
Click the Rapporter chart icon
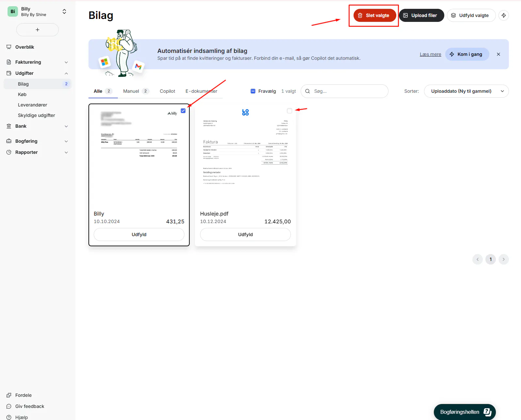(x=9, y=152)
